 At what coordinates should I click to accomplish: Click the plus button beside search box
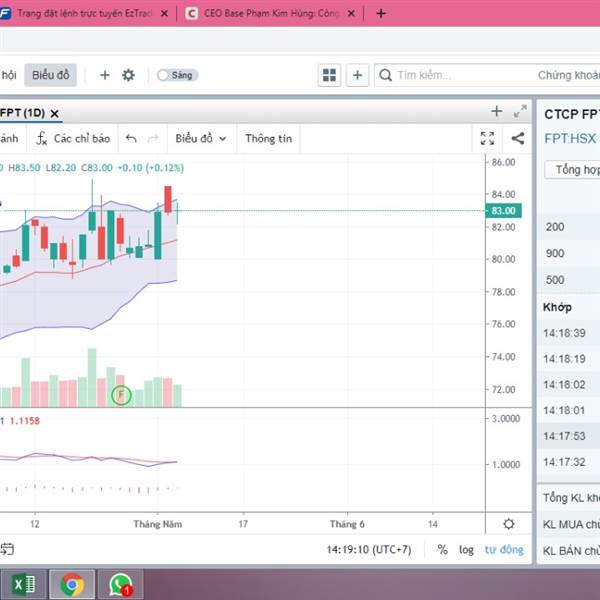[x=357, y=75]
